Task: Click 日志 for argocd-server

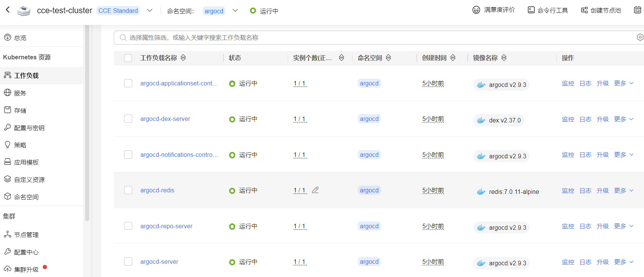Action: click(x=585, y=262)
